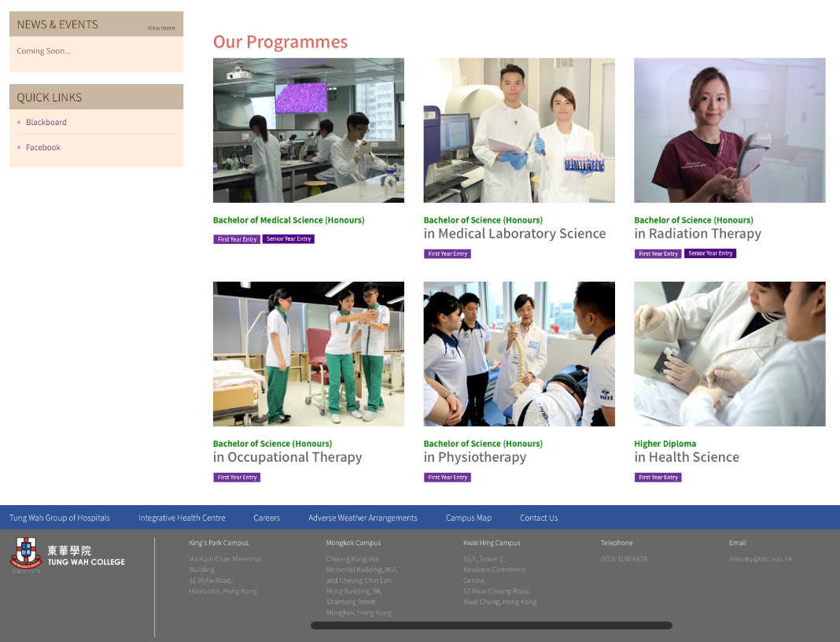Select Senior Year Entry under Bachelor of Medical Science

coord(288,239)
